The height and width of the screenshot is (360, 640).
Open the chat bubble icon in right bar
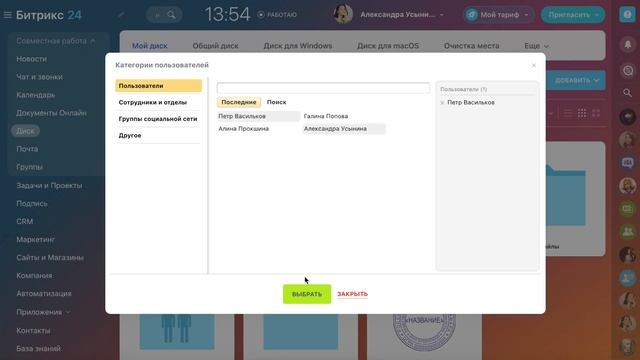coord(628,163)
